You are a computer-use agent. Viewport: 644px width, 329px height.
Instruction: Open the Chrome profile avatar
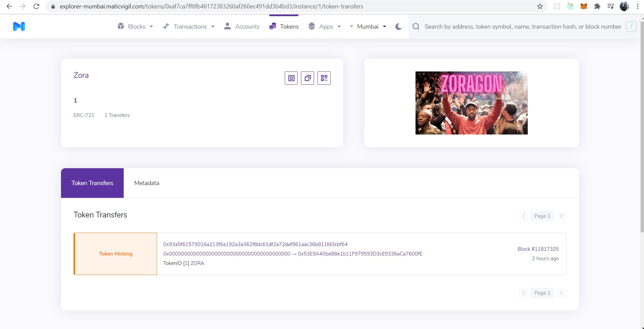click(624, 6)
